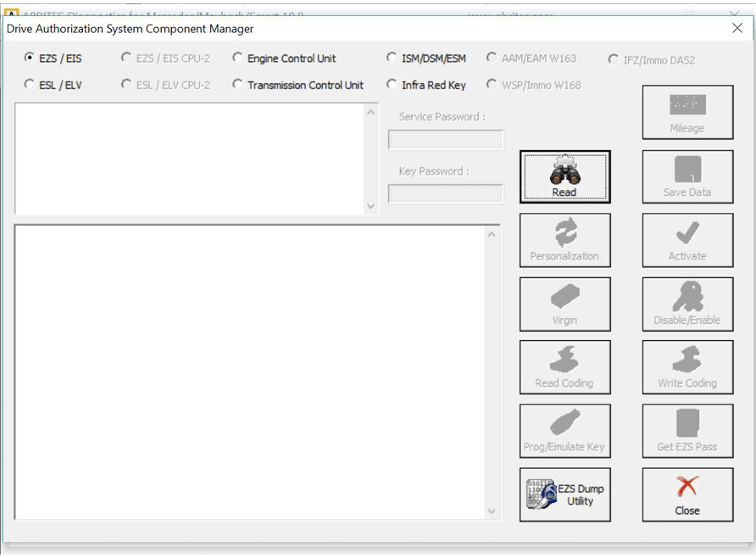This screenshot has width=756, height=558.
Task: Click down arrow of lower log scrollbar
Action: click(492, 511)
